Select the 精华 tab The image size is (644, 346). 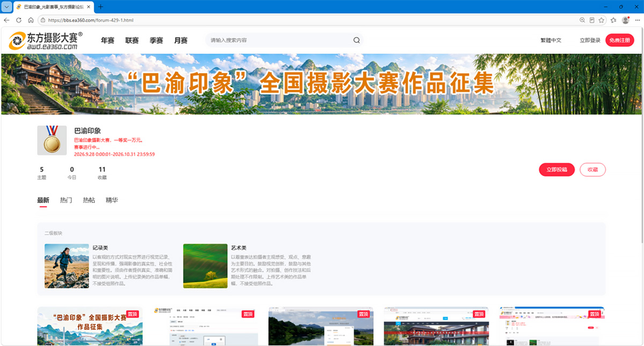point(112,200)
